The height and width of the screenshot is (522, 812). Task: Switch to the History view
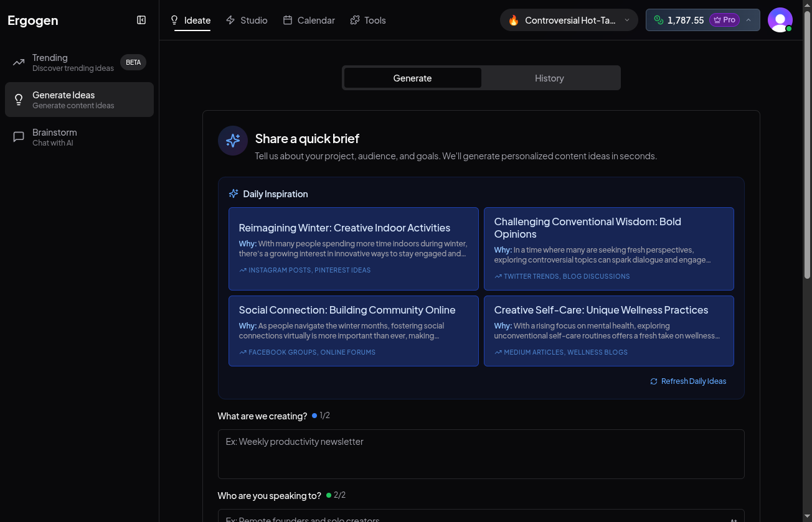[x=549, y=78]
